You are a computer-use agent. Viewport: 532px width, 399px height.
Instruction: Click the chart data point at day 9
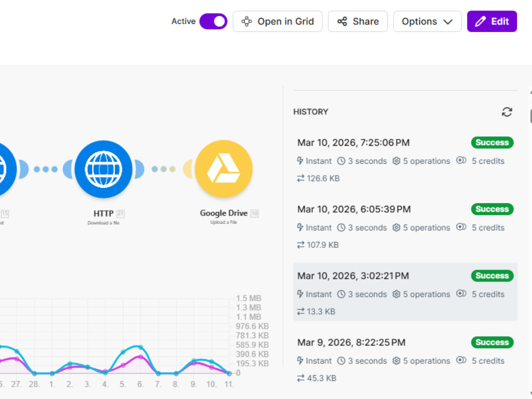194,361
